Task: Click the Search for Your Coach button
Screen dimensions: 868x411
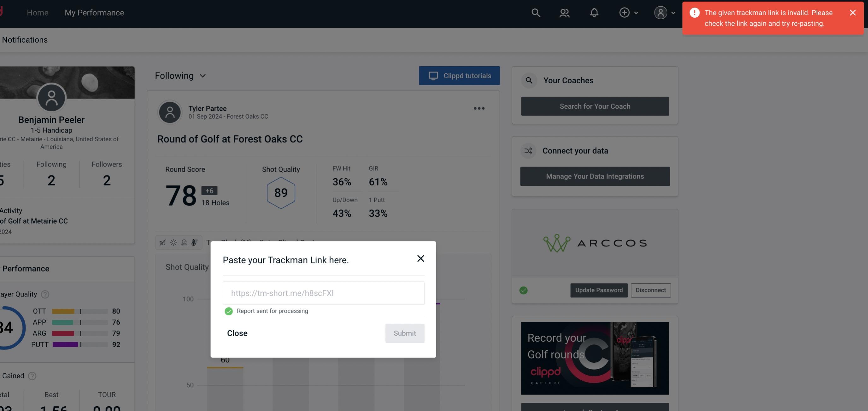Action: 595,106
